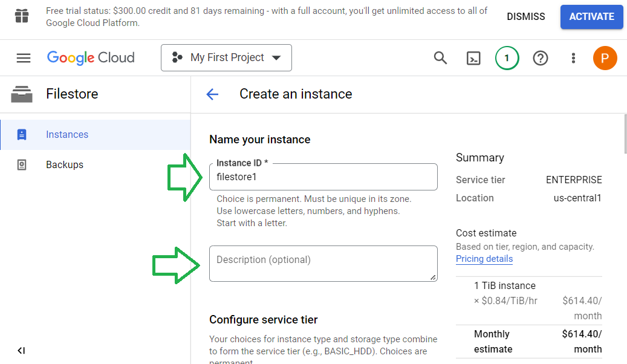The width and height of the screenshot is (627, 364).
Task: Open notifications badge showing 1
Action: (x=507, y=58)
